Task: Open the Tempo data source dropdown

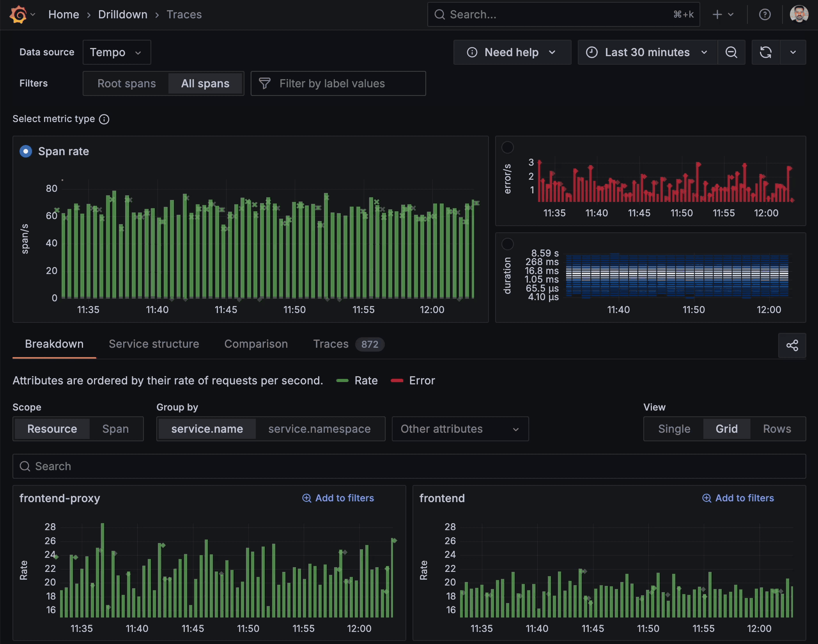Action: coord(117,52)
